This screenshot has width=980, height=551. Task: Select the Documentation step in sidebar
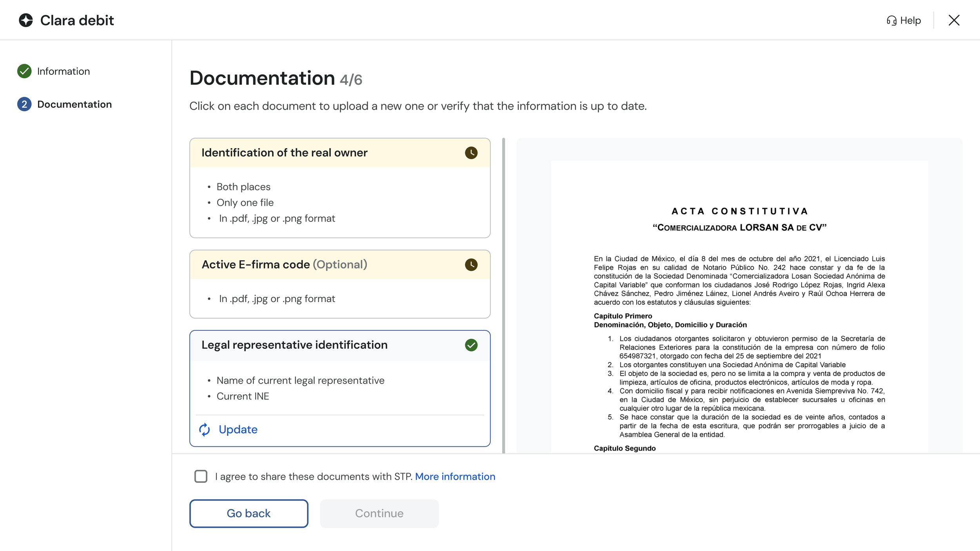click(74, 104)
